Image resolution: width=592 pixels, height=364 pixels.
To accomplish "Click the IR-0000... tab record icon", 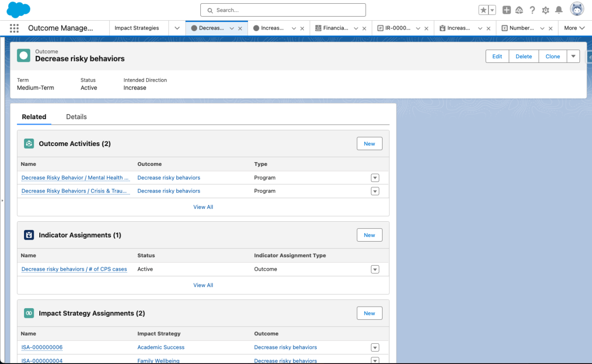I will tap(380, 28).
